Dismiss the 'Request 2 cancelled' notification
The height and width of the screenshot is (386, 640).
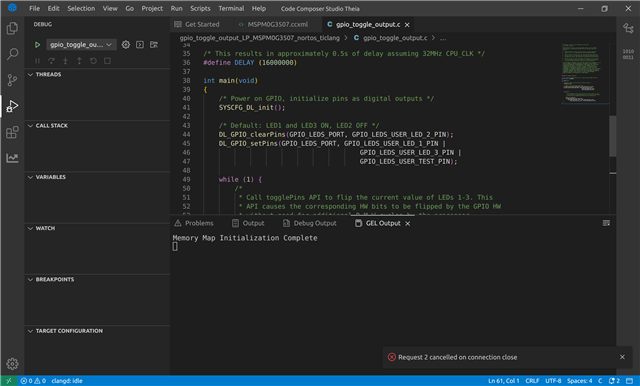tap(622, 357)
